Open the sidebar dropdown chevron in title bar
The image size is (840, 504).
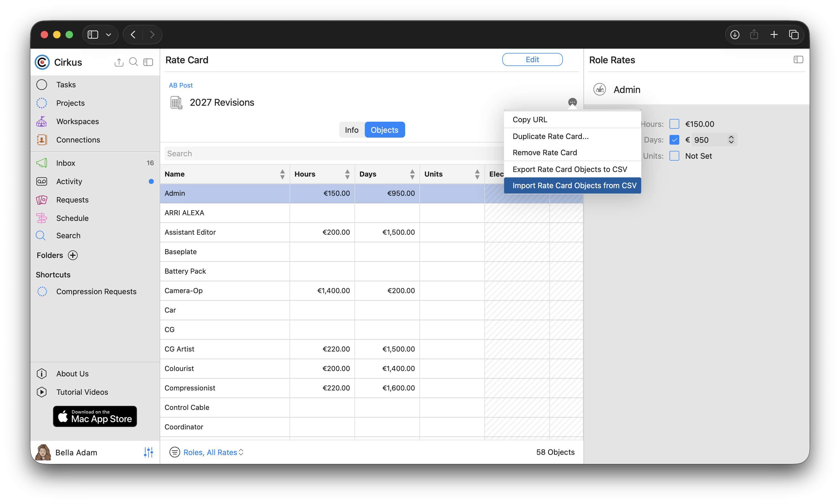click(109, 35)
